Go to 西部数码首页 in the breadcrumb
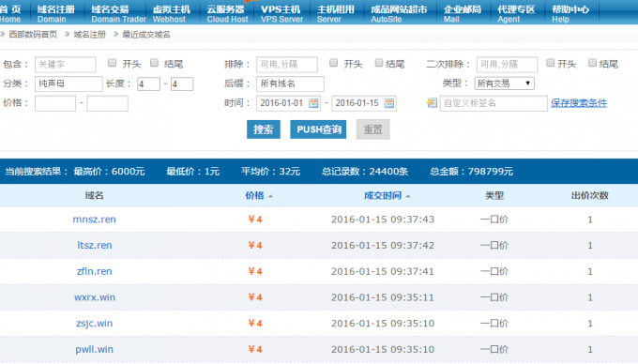The image size is (638, 364). click(x=33, y=35)
